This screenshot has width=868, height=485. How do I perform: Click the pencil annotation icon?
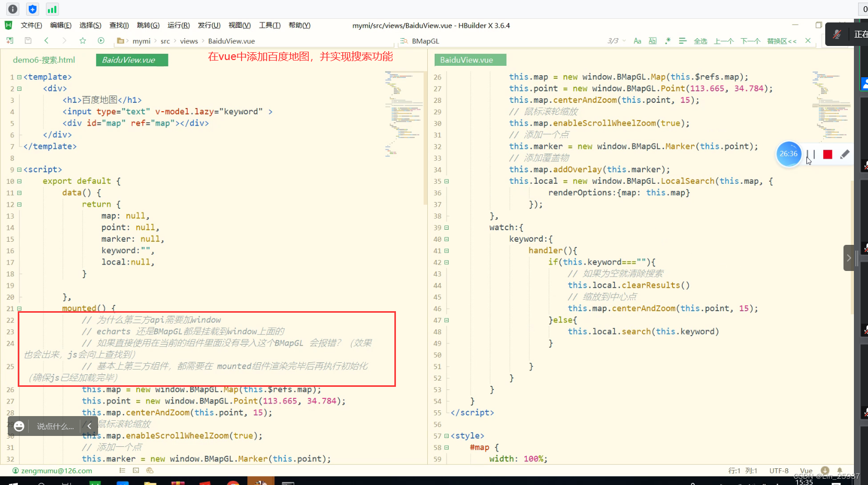click(x=845, y=154)
